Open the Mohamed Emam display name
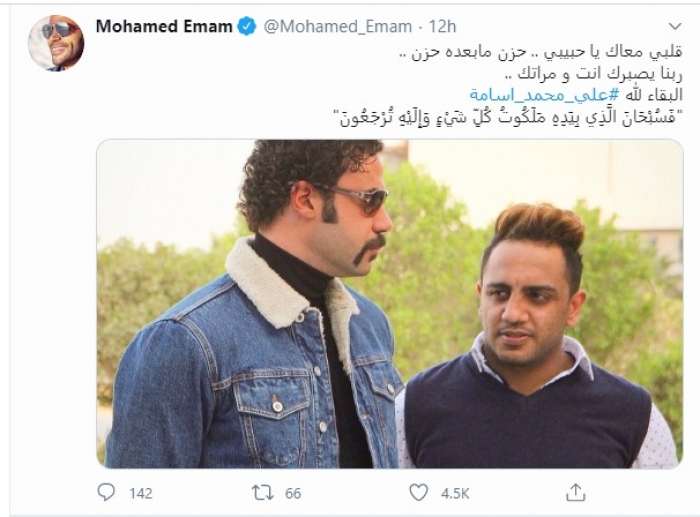 pos(164,27)
